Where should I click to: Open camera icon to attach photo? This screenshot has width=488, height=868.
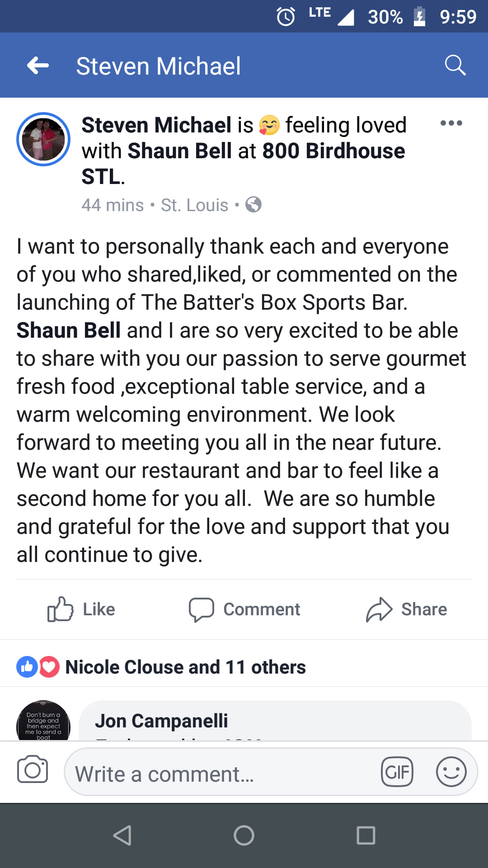33,769
